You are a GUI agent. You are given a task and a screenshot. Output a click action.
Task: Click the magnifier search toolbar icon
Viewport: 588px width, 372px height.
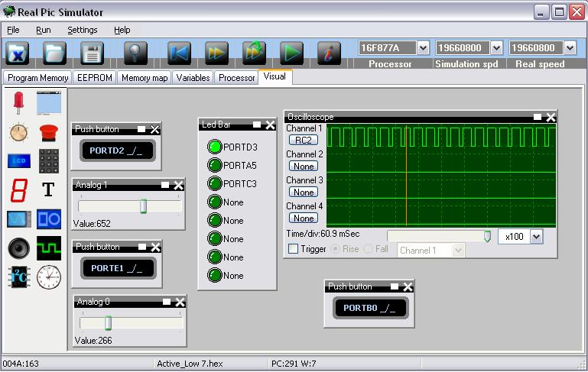coord(135,53)
